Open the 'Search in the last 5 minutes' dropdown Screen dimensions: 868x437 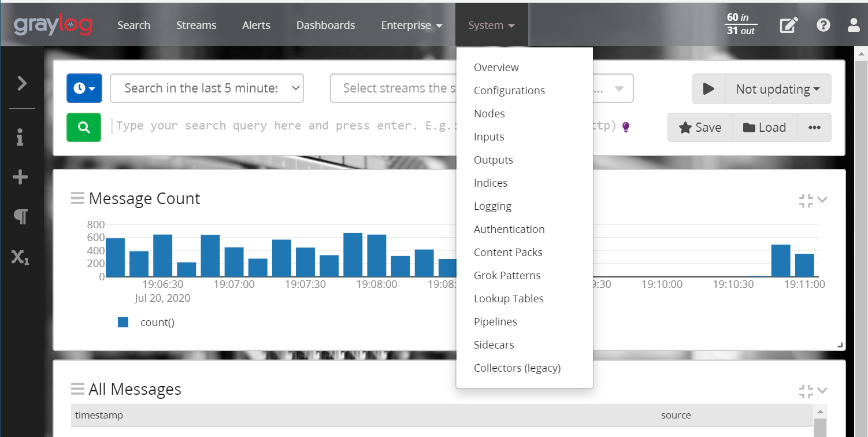(207, 88)
